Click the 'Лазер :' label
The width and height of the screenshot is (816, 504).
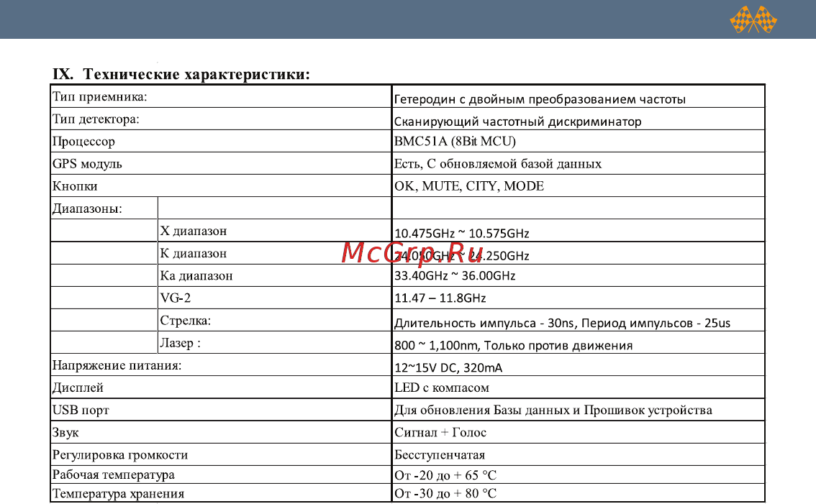[180, 343]
